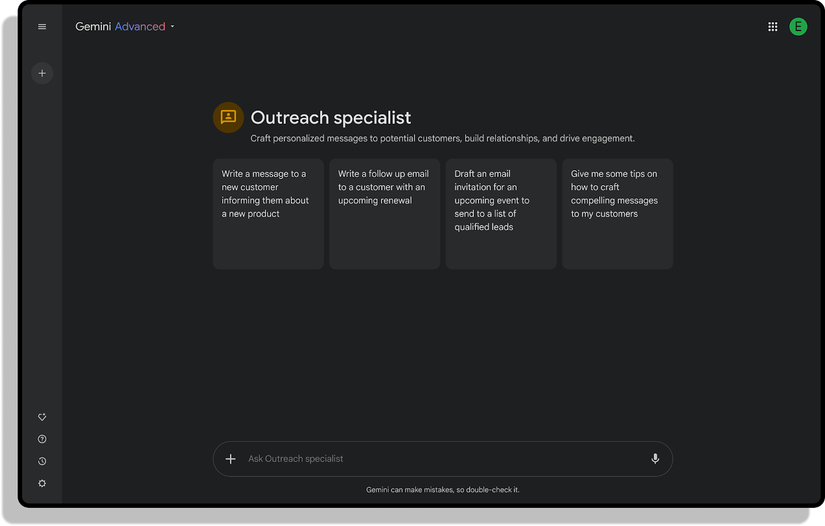Viewport: 825px width, 526px height.
Task: Select the compelling messages tips card
Action: click(x=617, y=214)
